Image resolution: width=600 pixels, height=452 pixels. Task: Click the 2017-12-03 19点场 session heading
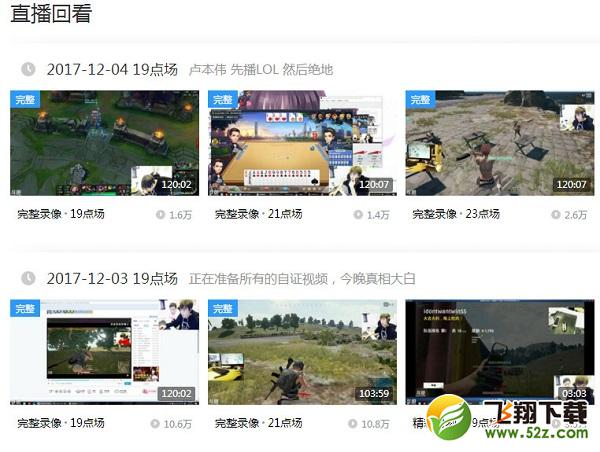click(112, 279)
